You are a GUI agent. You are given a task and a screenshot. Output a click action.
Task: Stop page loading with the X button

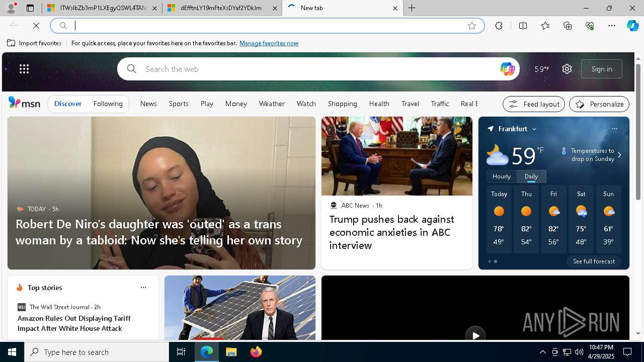pyautogui.click(x=36, y=26)
